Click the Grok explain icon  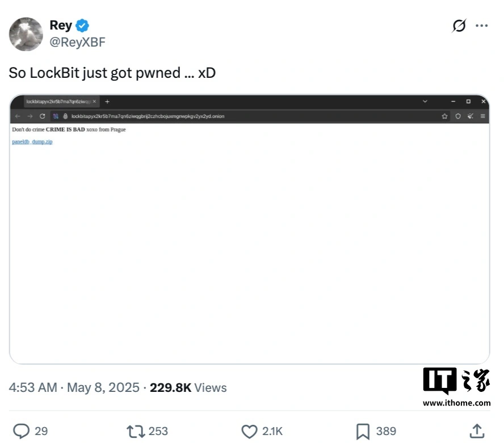point(459,26)
